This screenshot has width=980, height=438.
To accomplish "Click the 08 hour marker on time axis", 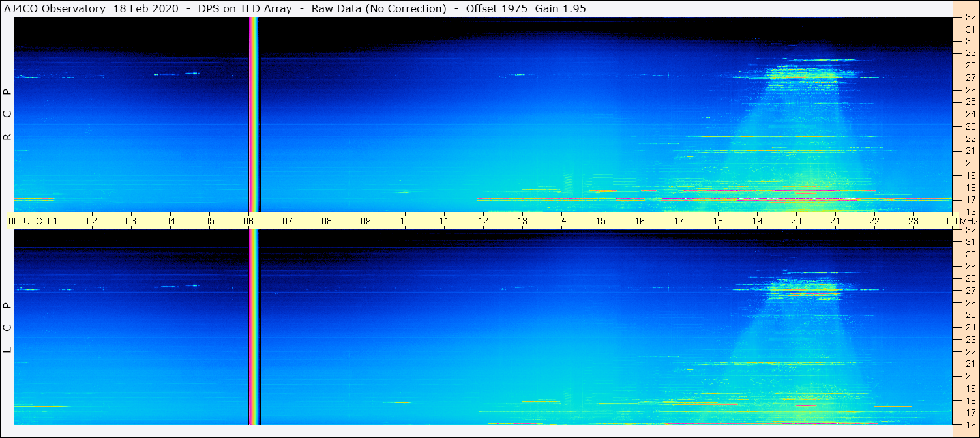I will [x=327, y=221].
